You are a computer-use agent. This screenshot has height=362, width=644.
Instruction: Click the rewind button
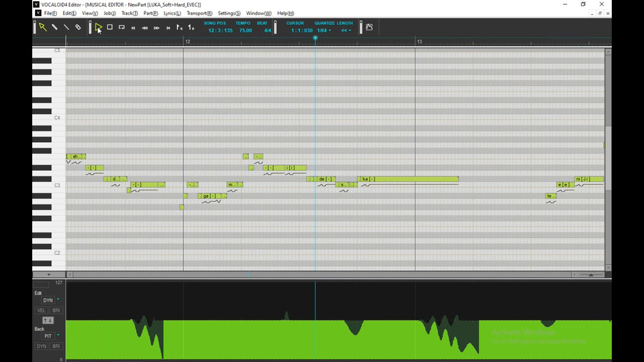click(x=145, y=28)
